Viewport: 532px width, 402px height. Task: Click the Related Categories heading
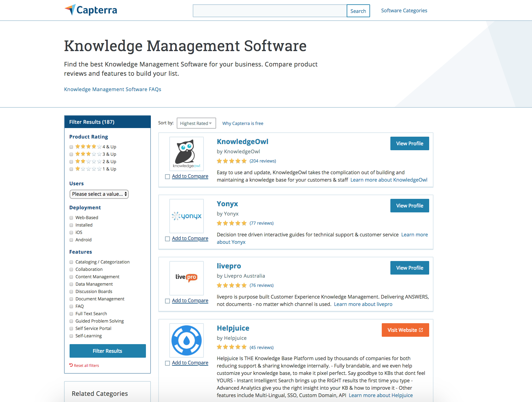(x=100, y=394)
